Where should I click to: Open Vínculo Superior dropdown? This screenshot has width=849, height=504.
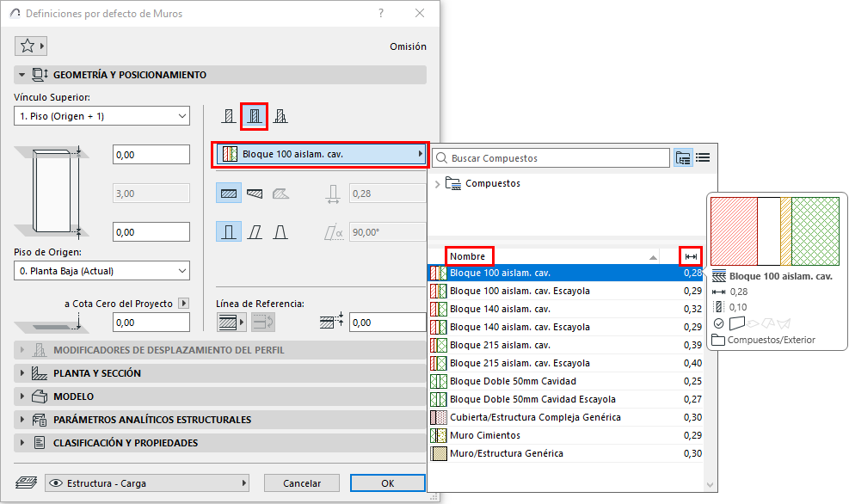tap(102, 116)
